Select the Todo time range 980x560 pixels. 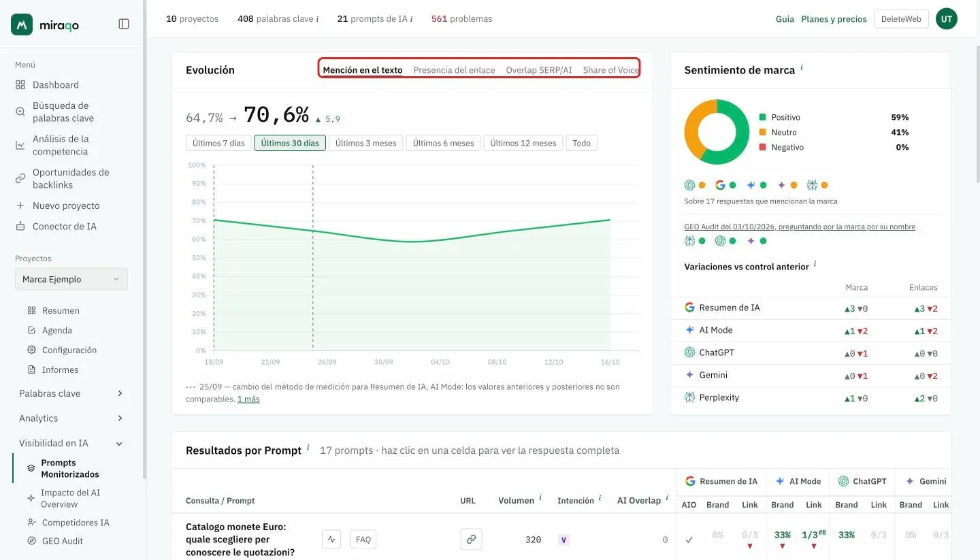click(x=581, y=143)
